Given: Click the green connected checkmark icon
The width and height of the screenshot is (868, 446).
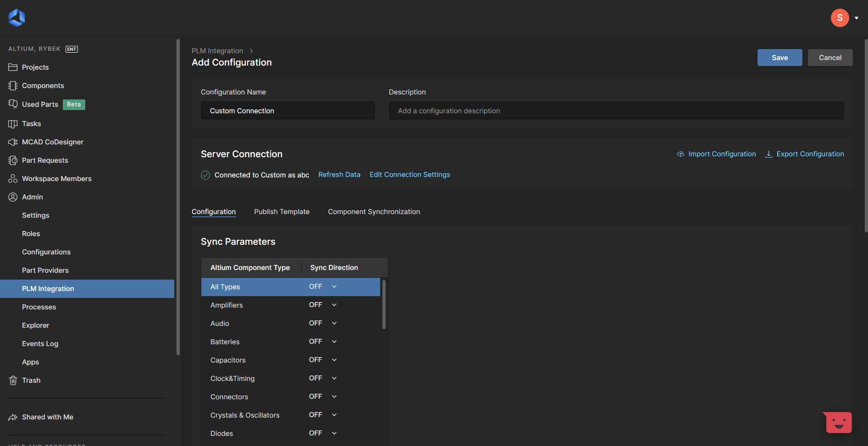Looking at the screenshot, I should 205,175.
